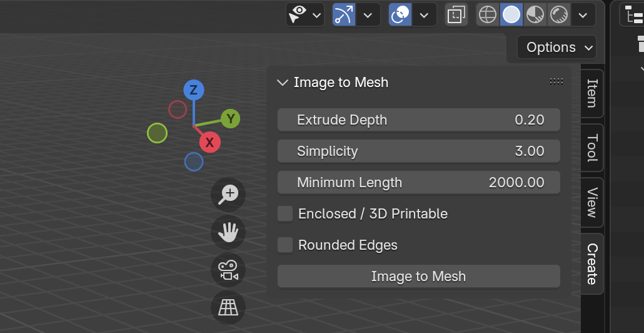This screenshot has height=333, width=644.
Task: Select wireframe viewport shading
Action: tap(488, 15)
